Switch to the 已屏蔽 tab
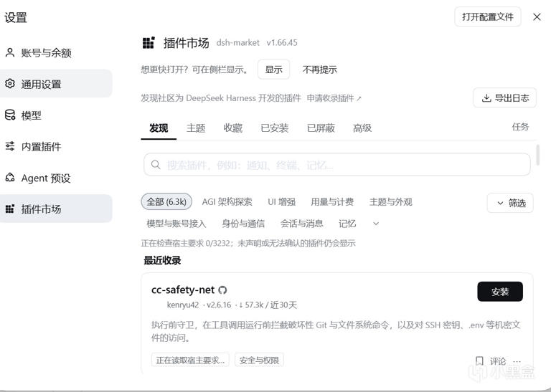 click(321, 128)
